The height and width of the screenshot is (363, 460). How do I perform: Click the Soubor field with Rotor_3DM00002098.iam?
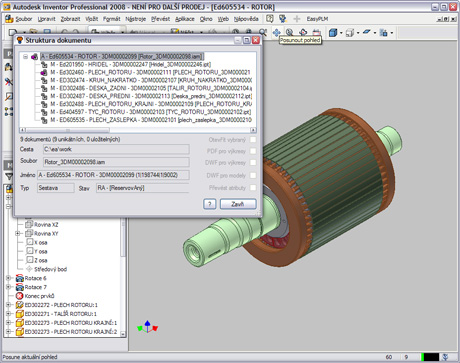(x=116, y=162)
